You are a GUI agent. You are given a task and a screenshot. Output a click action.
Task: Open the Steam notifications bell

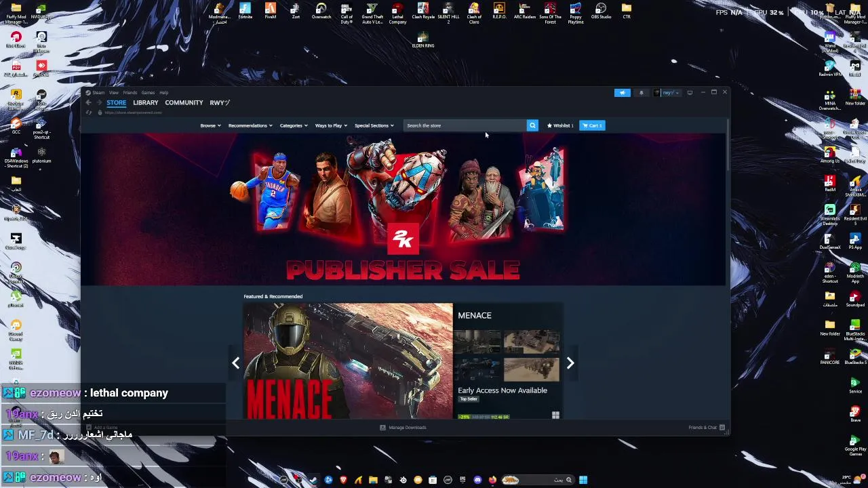pos(641,93)
